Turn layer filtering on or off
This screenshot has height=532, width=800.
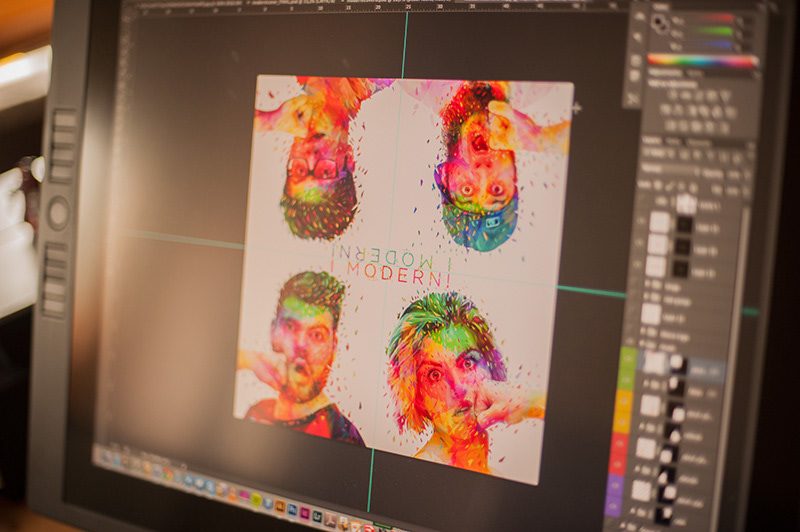pos(751,156)
